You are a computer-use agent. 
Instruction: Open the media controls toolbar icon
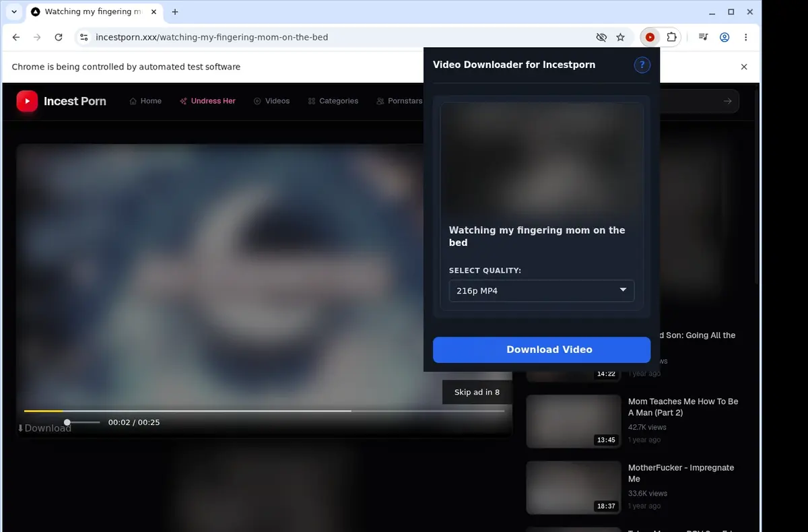pyautogui.click(x=703, y=38)
